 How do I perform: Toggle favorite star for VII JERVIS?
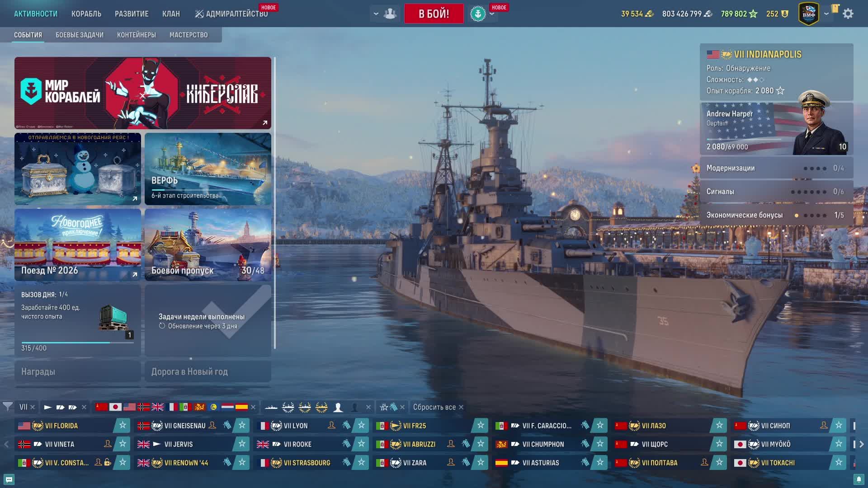pos(242,444)
